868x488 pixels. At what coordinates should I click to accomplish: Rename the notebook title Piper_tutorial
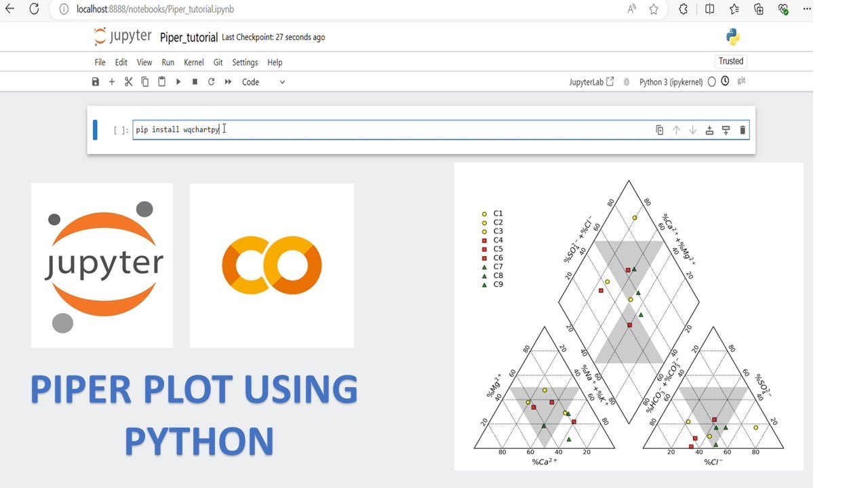[189, 37]
